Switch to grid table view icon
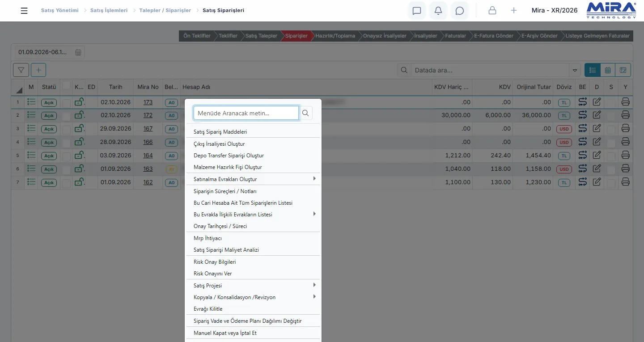The height and width of the screenshot is (342, 644). pos(608,70)
